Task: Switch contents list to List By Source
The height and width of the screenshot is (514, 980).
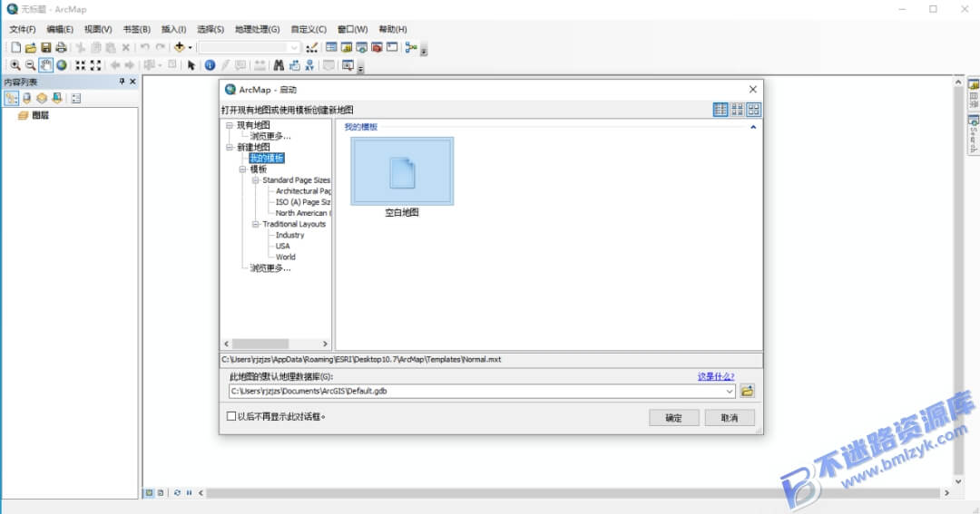Action: (x=27, y=98)
